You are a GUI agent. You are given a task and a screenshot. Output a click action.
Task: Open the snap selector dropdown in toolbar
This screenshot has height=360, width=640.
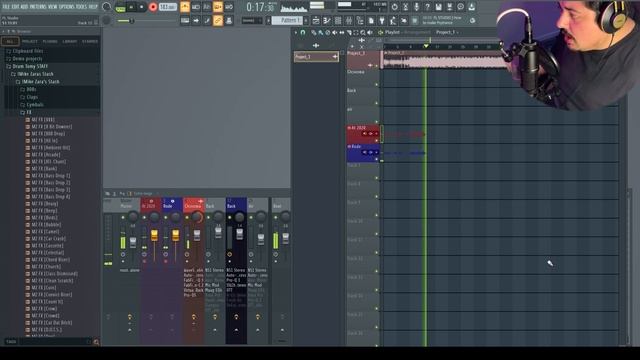(251, 20)
